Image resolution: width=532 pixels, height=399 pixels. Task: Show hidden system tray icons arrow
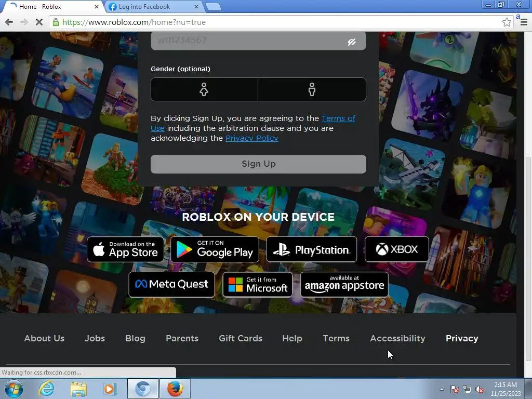[x=442, y=390]
